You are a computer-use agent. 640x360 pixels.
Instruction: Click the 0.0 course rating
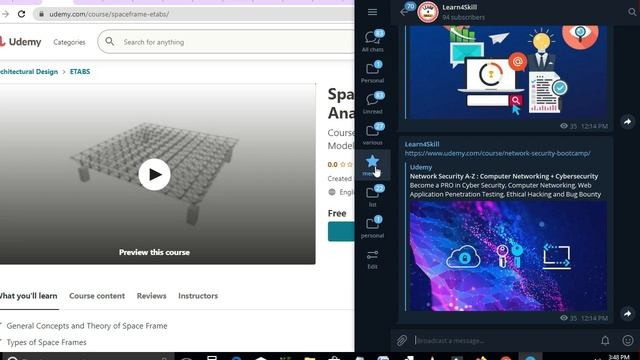pyautogui.click(x=332, y=164)
